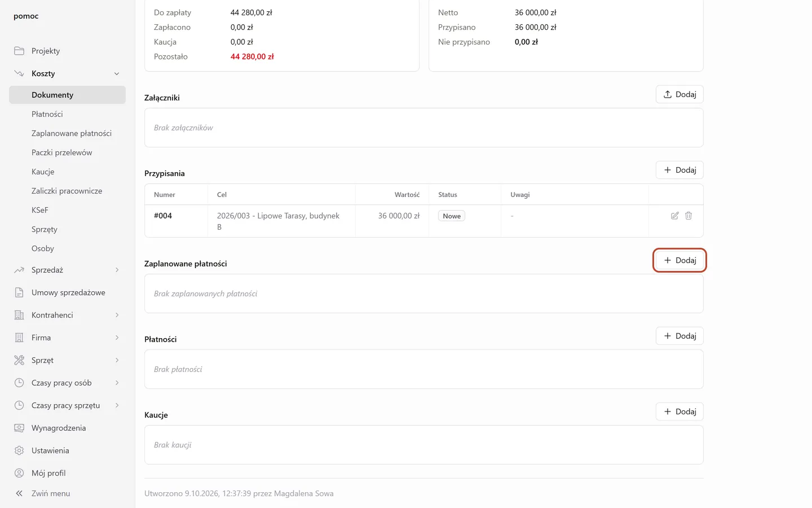812x508 pixels.
Task: Click the Czasy pracy osób clock icon
Action: (19, 383)
